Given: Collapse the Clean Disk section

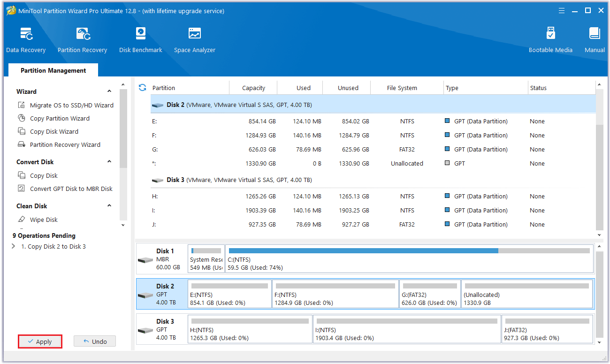Looking at the screenshot, I should point(109,206).
